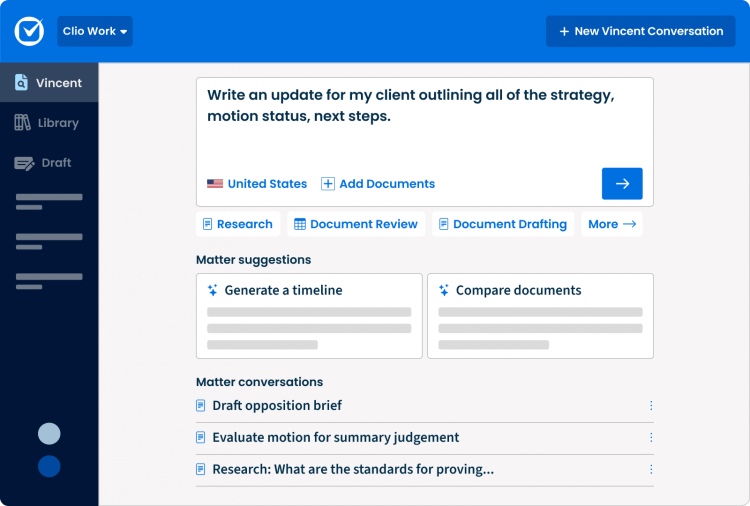
Task: Click the Document Review table icon
Action: (x=300, y=224)
